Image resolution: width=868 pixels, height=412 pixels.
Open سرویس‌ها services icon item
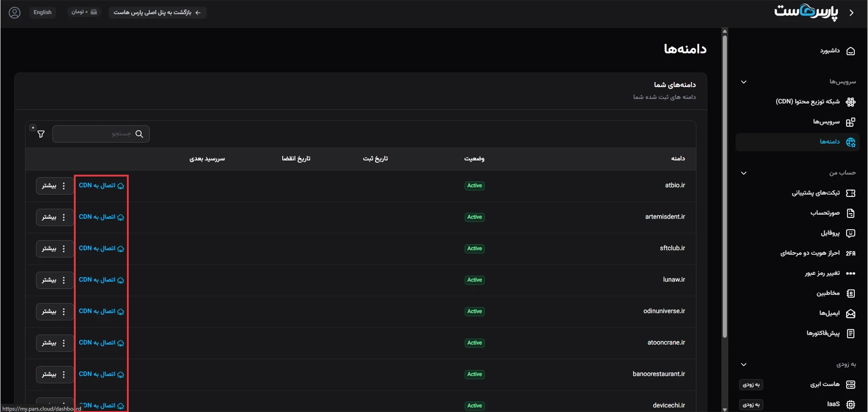click(851, 122)
